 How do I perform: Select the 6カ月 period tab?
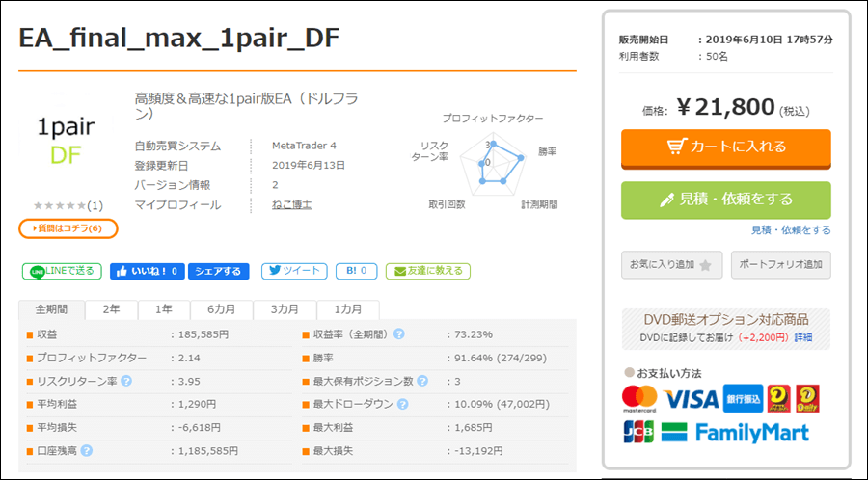tap(220, 309)
